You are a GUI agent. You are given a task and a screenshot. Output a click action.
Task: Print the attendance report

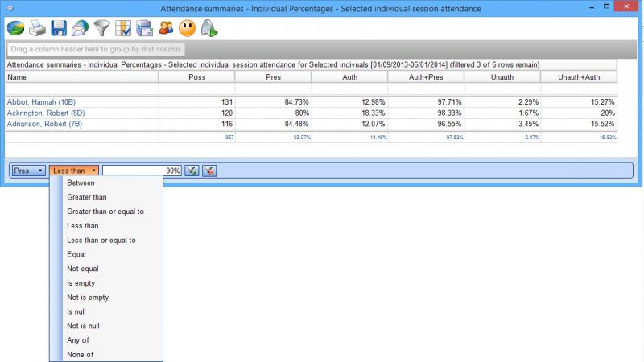(37, 28)
